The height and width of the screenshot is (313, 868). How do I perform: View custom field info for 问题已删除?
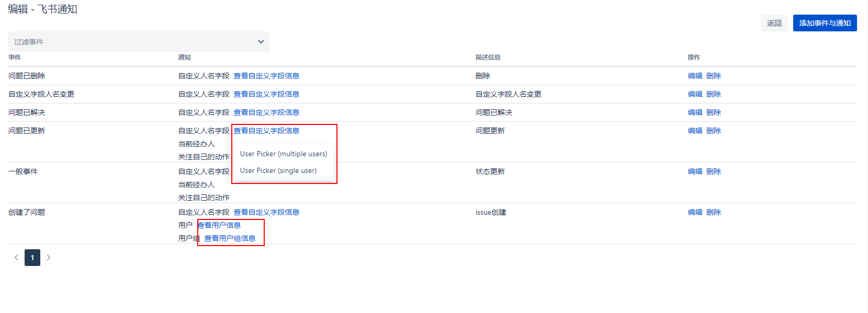click(x=266, y=76)
